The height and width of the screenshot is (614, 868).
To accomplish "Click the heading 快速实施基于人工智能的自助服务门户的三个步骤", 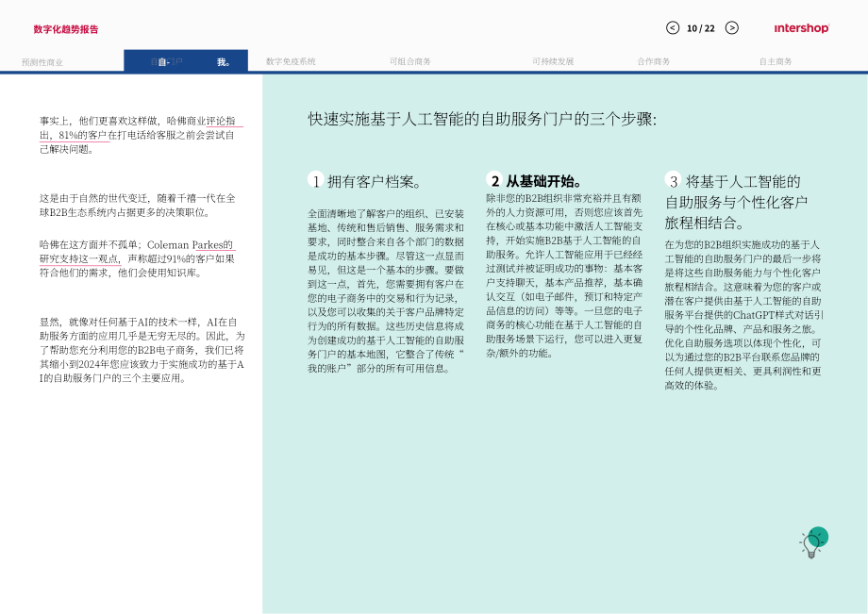I will coord(482,119).
